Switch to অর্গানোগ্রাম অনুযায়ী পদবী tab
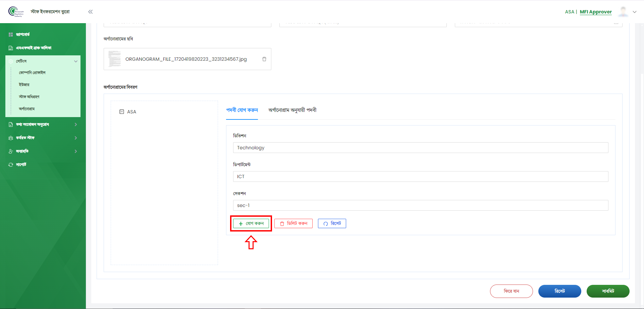The image size is (644, 309). click(x=292, y=110)
